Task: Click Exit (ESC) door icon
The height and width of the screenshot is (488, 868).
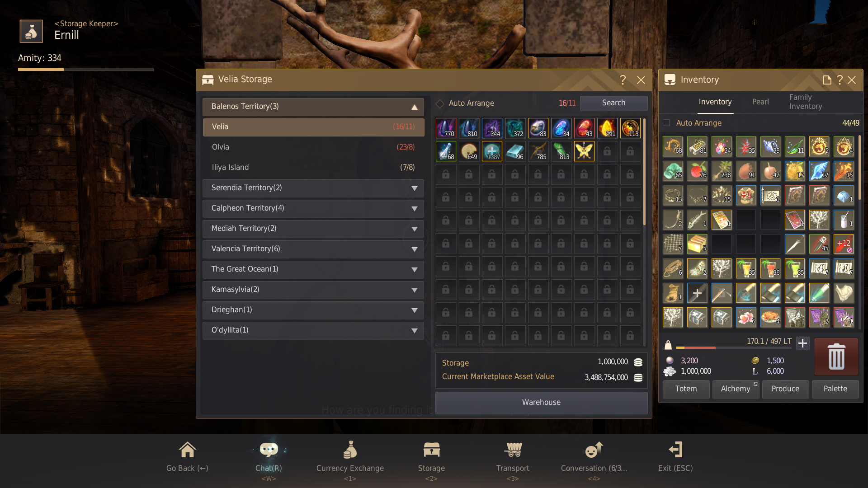Action: pos(675,450)
